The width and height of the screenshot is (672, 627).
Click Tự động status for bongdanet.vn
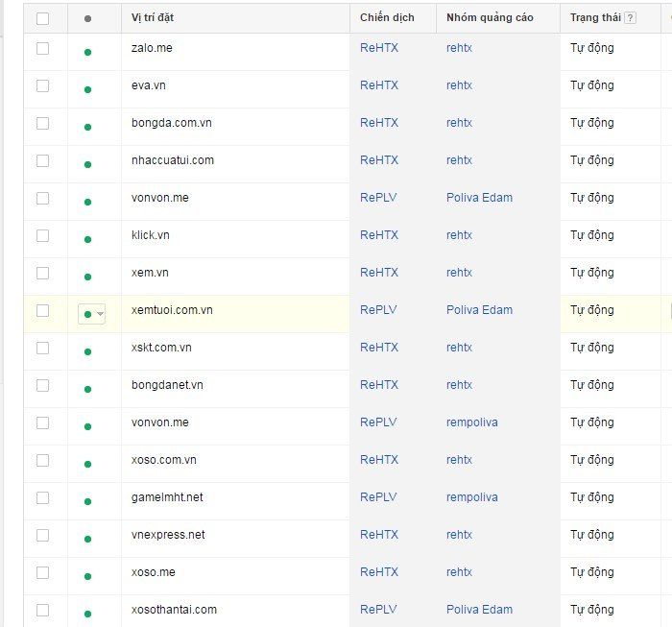point(592,385)
